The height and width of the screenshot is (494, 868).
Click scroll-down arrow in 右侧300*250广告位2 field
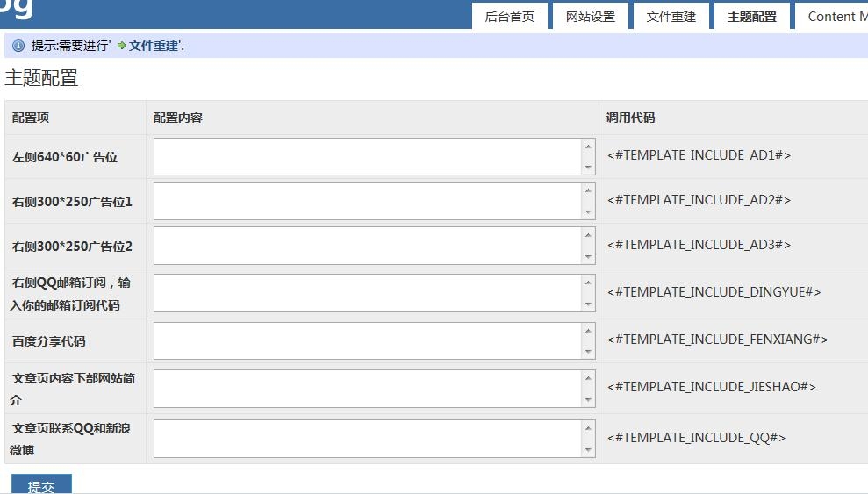588,257
